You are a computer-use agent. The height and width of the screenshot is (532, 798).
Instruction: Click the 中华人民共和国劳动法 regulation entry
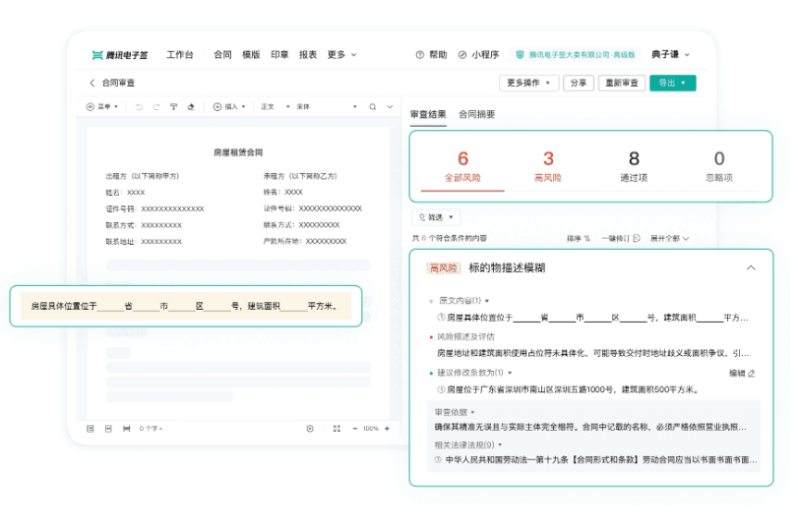click(x=595, y=460)
